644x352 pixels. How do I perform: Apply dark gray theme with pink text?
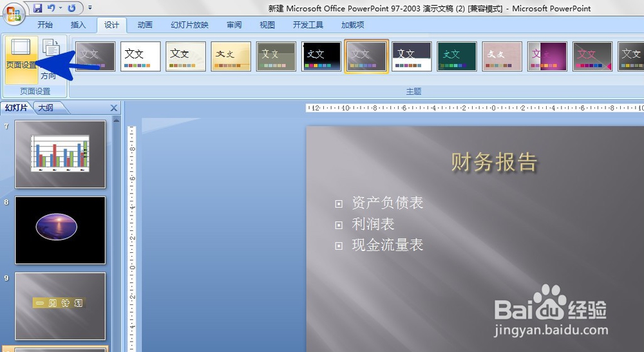pyautogui.click(x=592, y=56)
